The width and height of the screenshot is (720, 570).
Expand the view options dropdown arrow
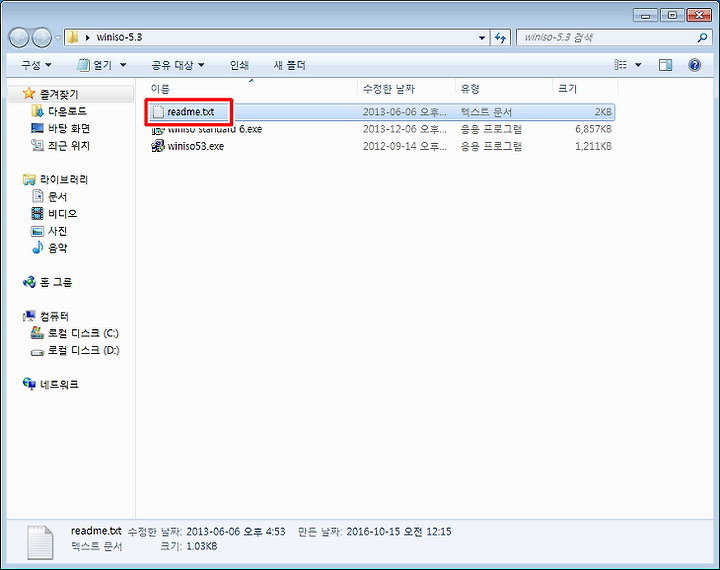[638, 65]
